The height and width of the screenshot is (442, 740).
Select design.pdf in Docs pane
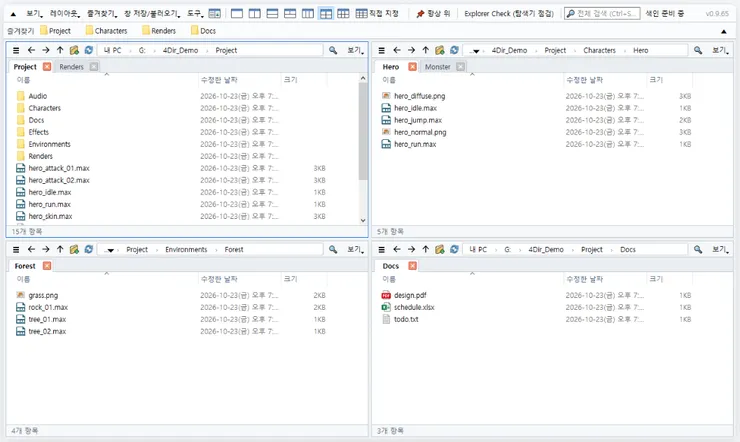(410, 295)
